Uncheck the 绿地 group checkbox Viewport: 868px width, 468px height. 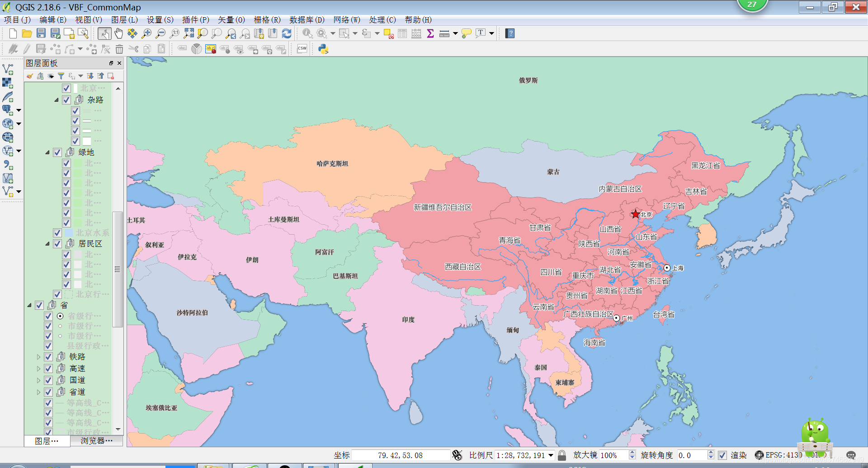pos(57,152)
